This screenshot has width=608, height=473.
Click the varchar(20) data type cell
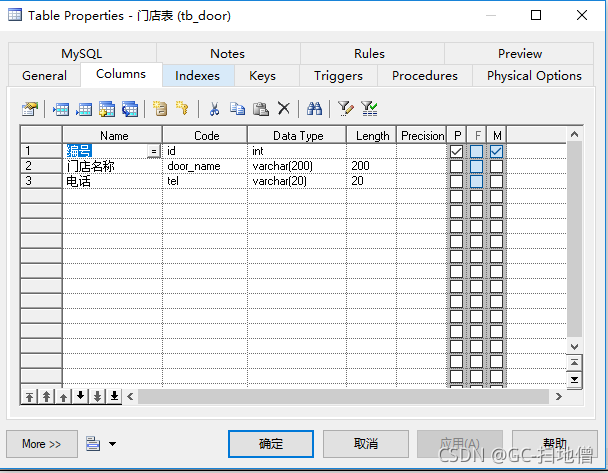click(x=297, y=181)
